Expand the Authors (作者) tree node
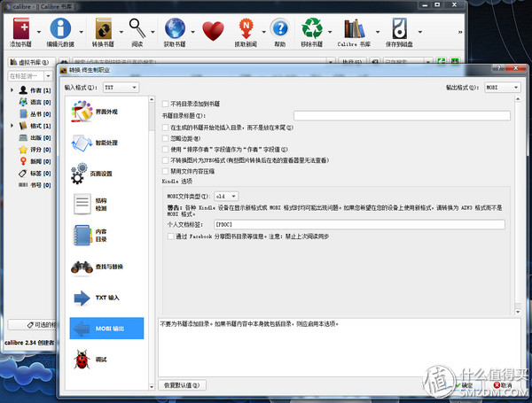The height and width of the screenshot is (403, 532). click(12, 89)
